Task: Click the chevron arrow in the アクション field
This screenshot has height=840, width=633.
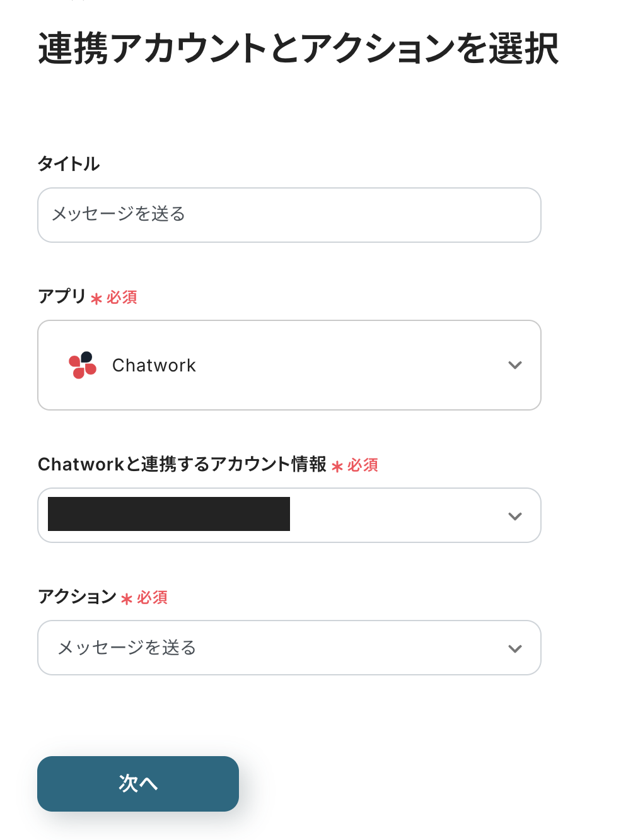Action: pyautogui.click(x=515, y=648)
